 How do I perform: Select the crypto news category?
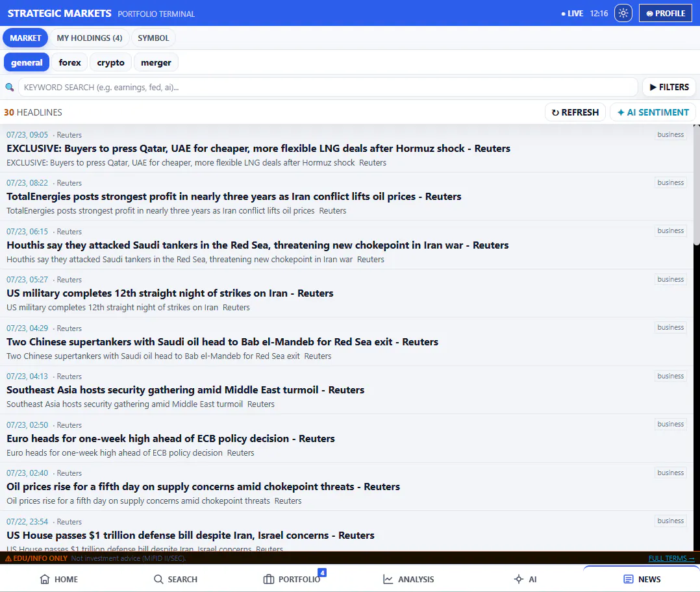click(110, 62)
